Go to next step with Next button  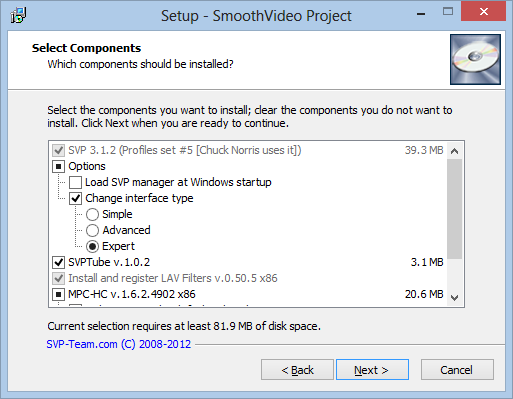[372, 370]
